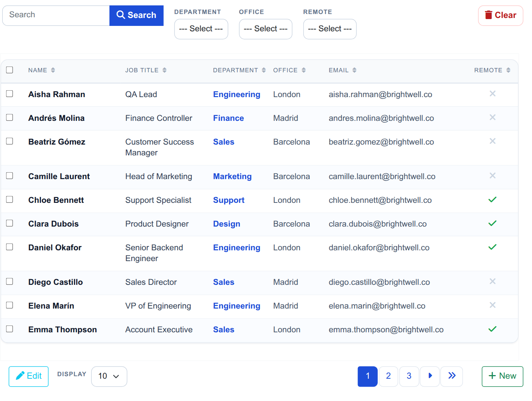Click into the Search text field

click(x=56, y=15)
